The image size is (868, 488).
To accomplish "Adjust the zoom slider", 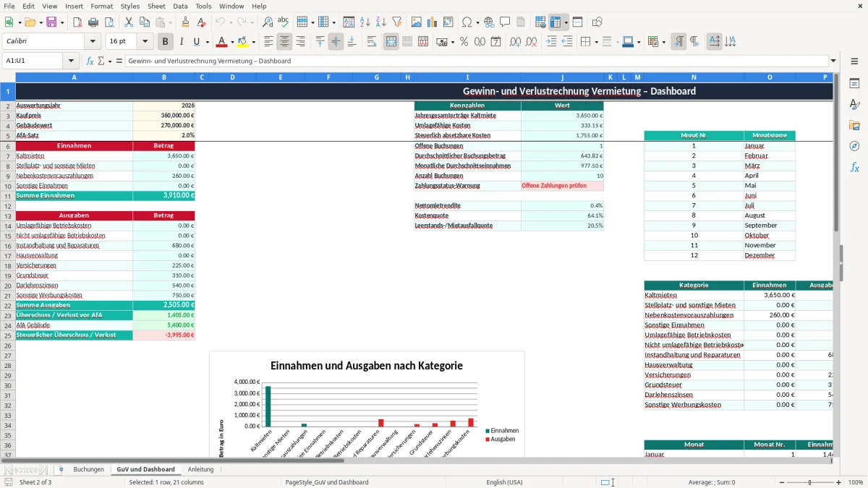I will [x=810, y=482].
